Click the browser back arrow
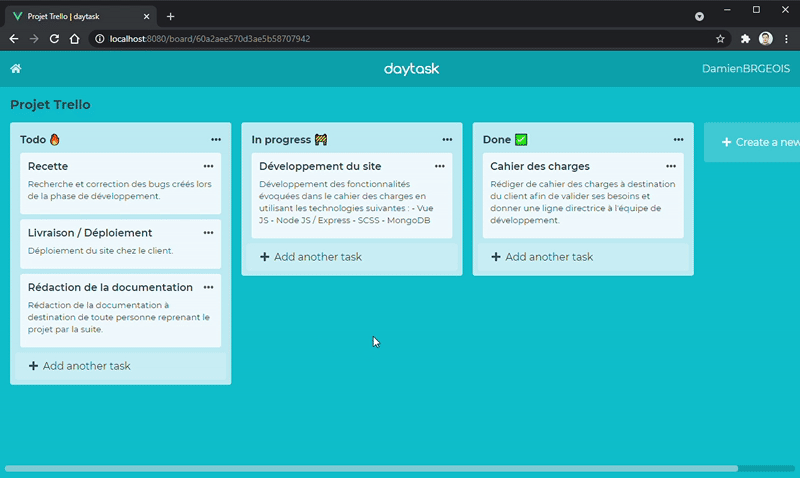 14,39
